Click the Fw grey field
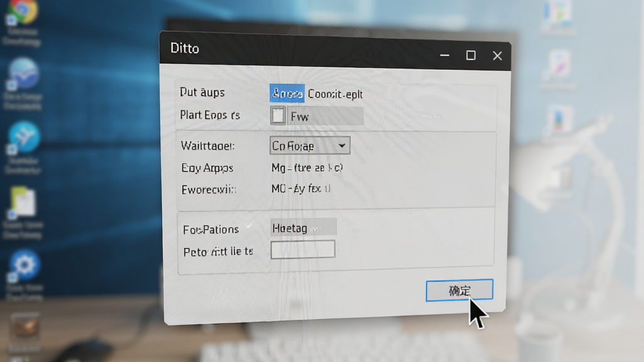644x362 pixels. coord(325,116)
